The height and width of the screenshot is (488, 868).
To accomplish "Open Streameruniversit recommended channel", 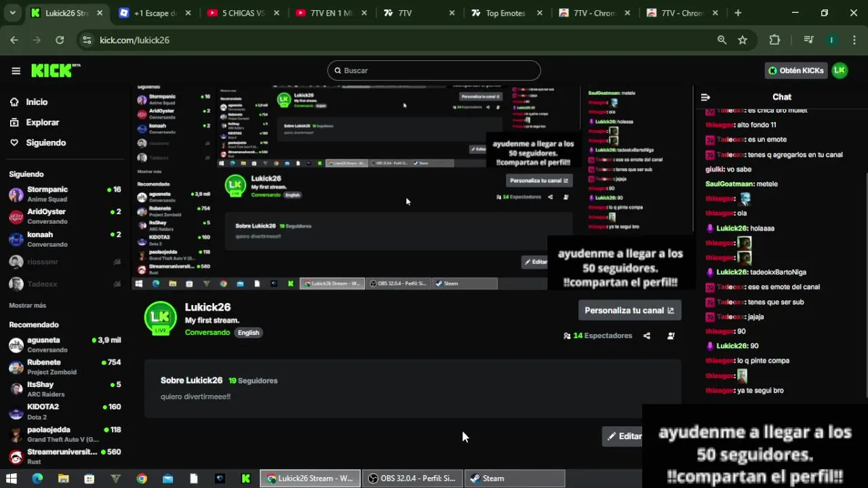I will pyautogui.click(x=65, y=456).
